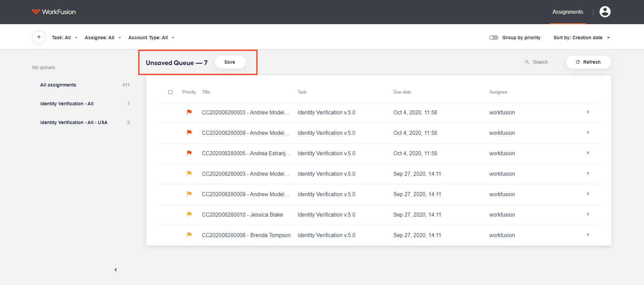Image resolution: width=644 pixels, height=285 pixels.
Task: Open row arrow for Sep 27 CC202008280009 assignment
Action: tap(588, 194)
